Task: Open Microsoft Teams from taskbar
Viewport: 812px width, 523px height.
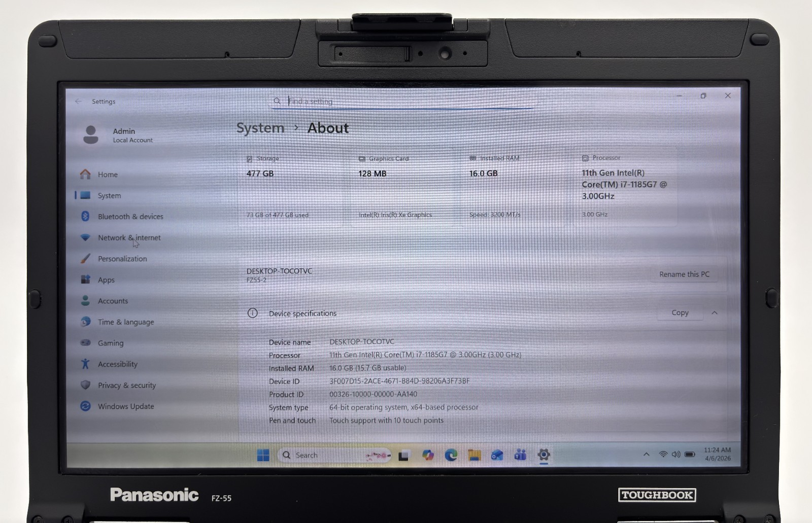Action: (520, 456)
